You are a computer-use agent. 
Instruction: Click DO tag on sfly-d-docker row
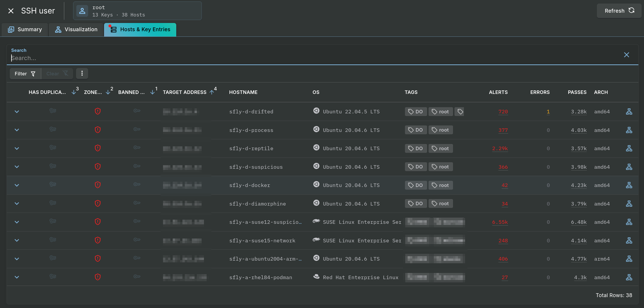(416, 185)
